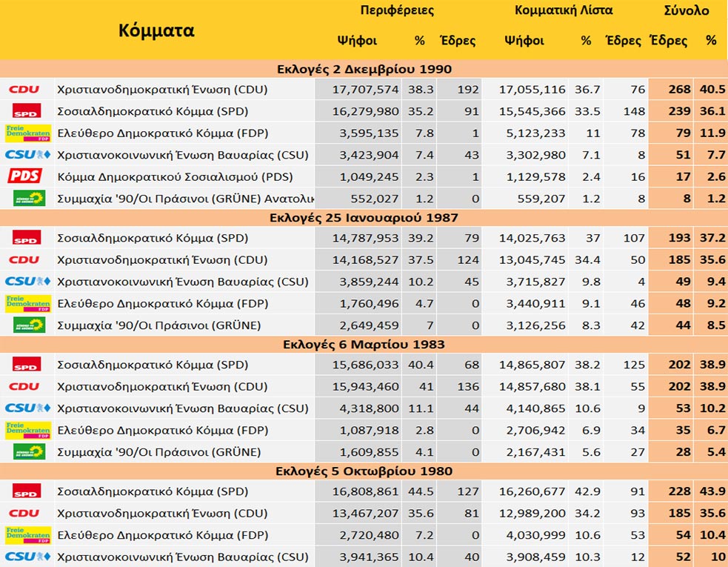
Task: Click the CDU logo in the 1983 elections section
Action: pos(24,386)
